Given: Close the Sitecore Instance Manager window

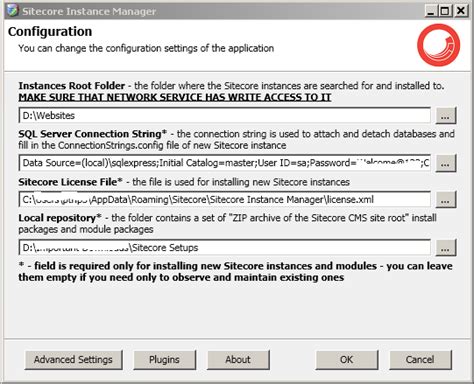Looking at the screenshot, I should click(x=461, y=11).
